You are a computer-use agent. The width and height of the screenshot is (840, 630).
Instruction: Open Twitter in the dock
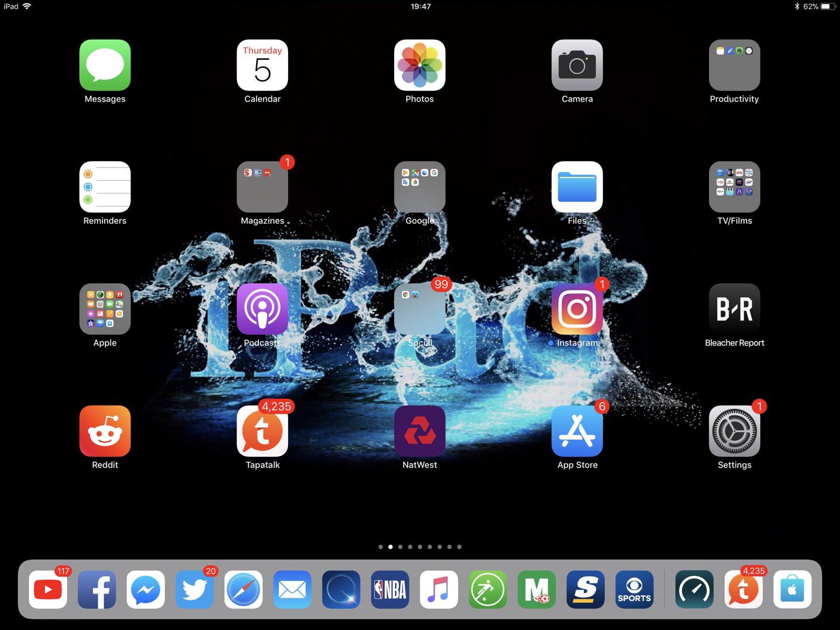click(194, 589)
